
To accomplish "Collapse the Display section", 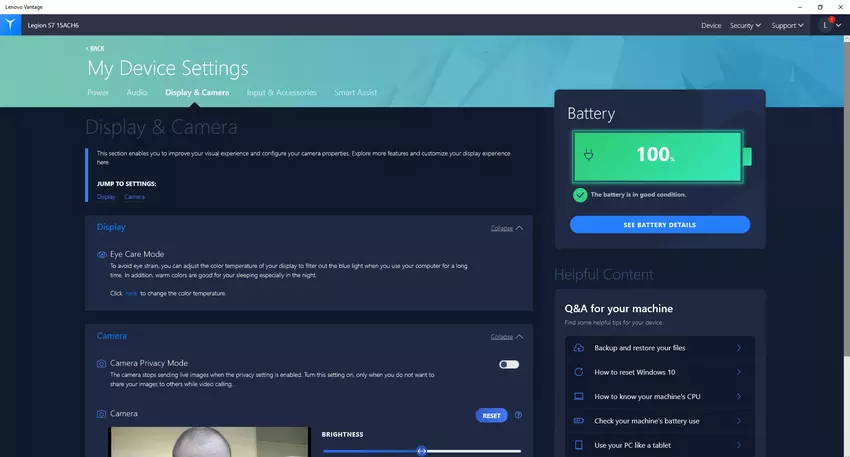I will pos(506,228).
